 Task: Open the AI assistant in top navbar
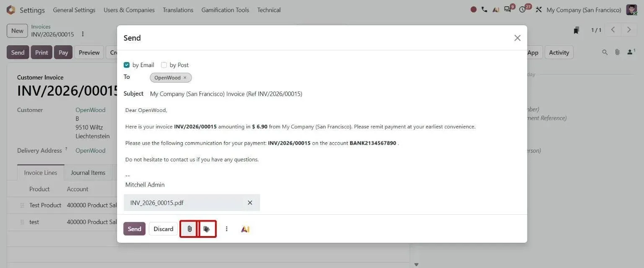click(x=496, y=10)
